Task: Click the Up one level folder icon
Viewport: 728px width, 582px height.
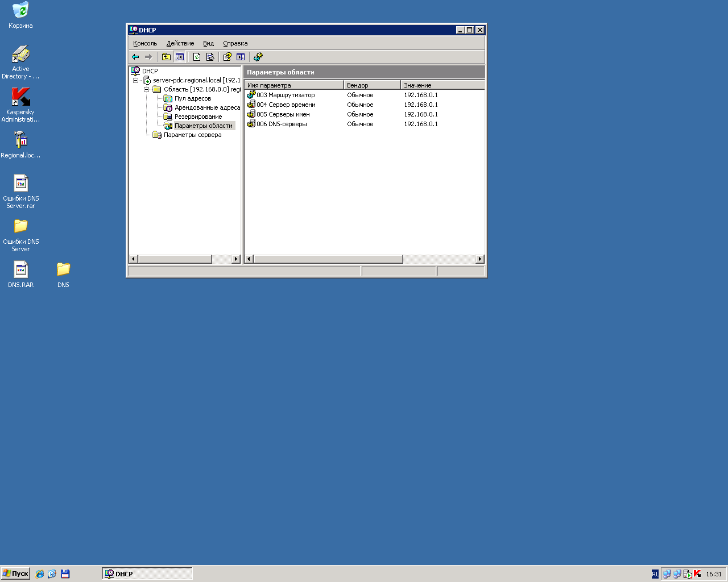Action: (166, 57)
